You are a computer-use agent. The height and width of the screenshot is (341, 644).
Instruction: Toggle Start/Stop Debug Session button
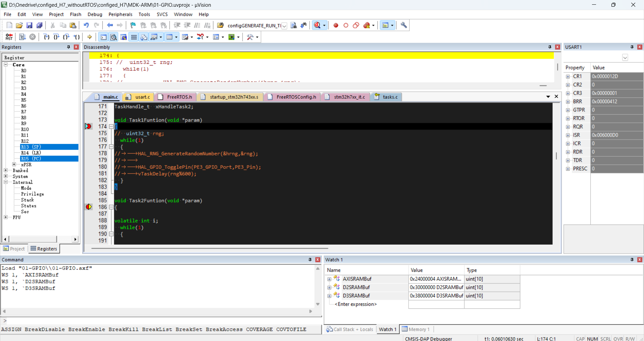tap(317, 25)
